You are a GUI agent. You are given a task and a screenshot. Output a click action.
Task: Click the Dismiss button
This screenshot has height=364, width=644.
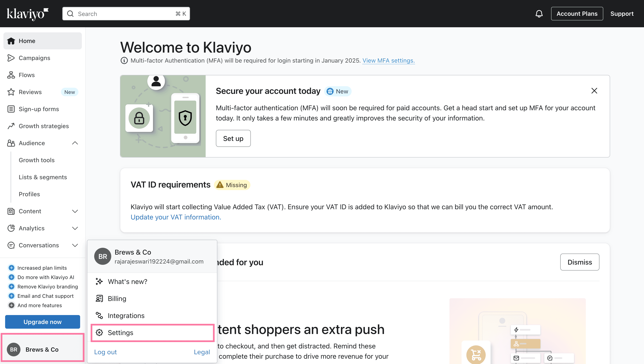[x=579, y=262]
